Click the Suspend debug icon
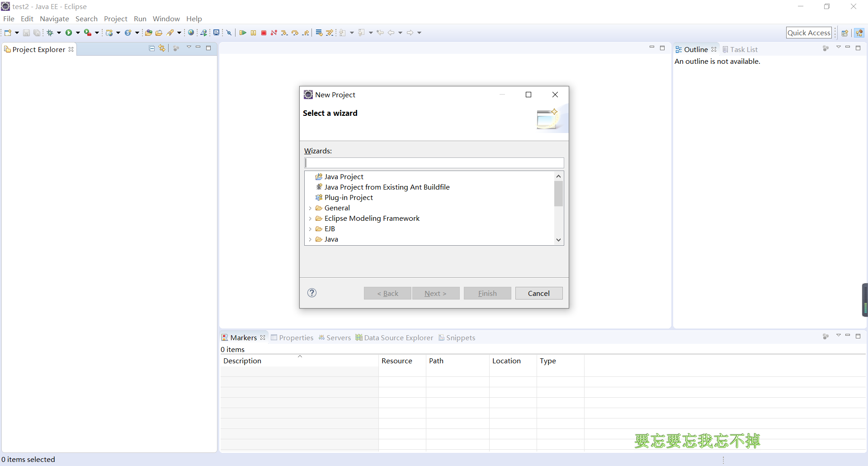The image size is (868, 466). pyautogui.click(x=253, y=33)
